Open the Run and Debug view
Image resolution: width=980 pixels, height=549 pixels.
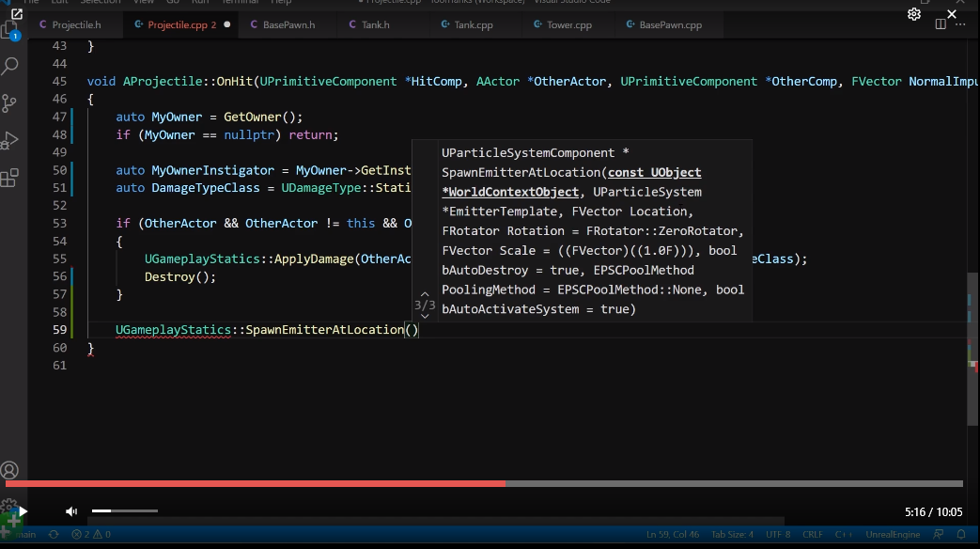click(x=10, y=140)
